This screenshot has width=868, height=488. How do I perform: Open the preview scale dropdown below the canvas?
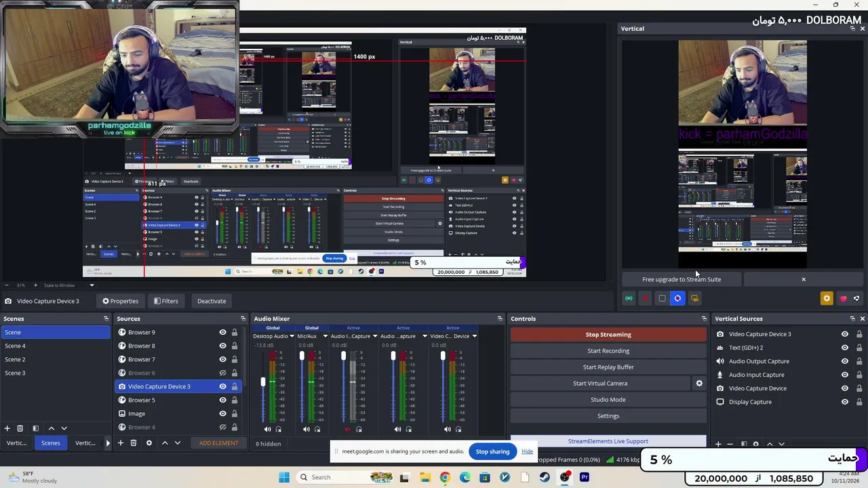(92, 285)
